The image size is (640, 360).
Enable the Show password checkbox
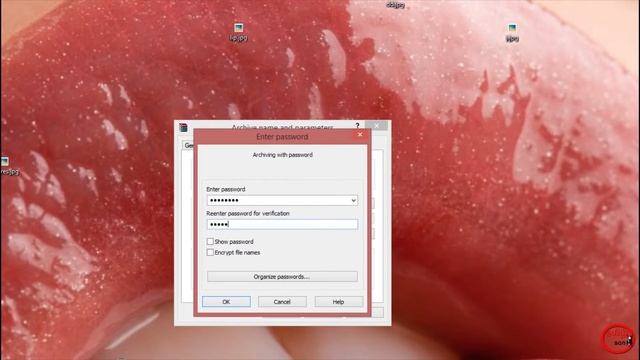coord(210,242)
